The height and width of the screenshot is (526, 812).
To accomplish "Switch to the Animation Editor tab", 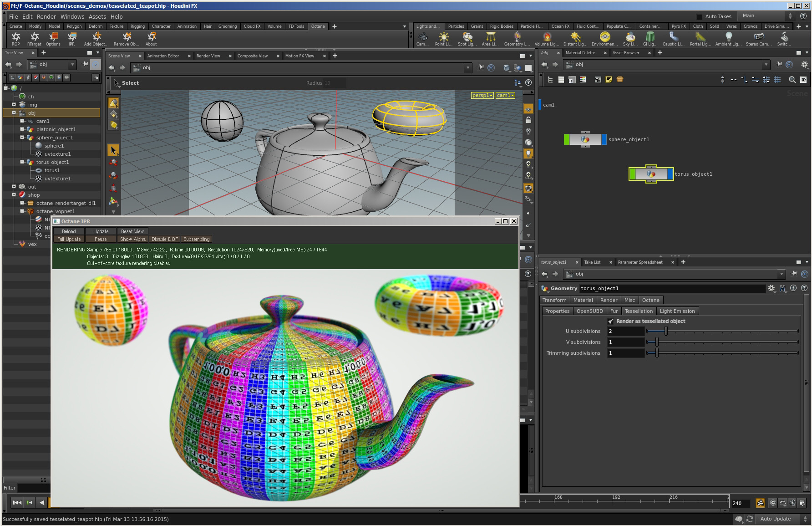I will pos(163,56).
